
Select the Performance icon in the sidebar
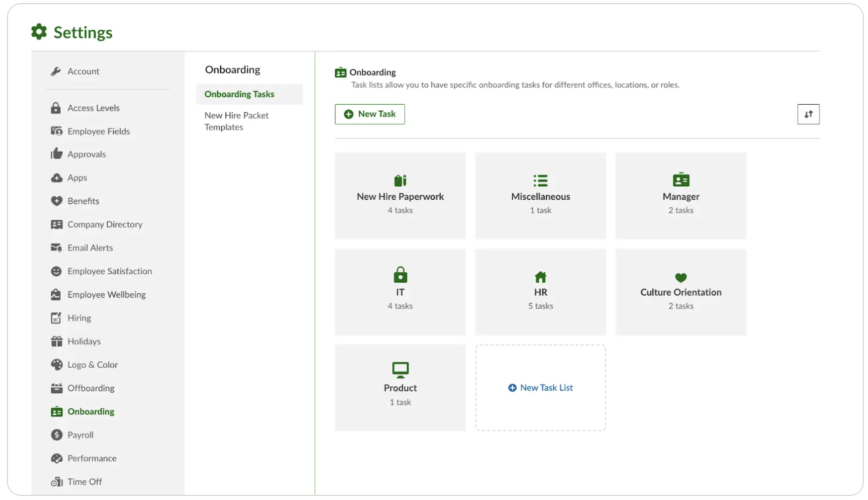click(x=56, y=458)
